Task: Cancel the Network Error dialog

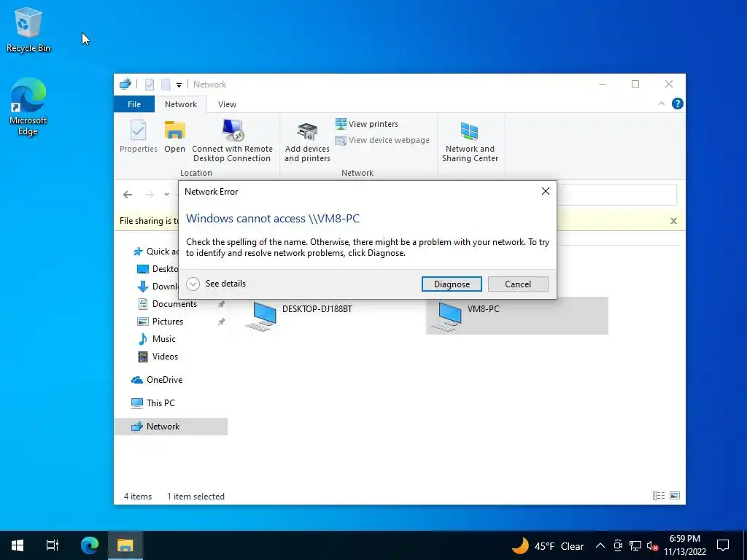Action: click(x=518, y=284)
